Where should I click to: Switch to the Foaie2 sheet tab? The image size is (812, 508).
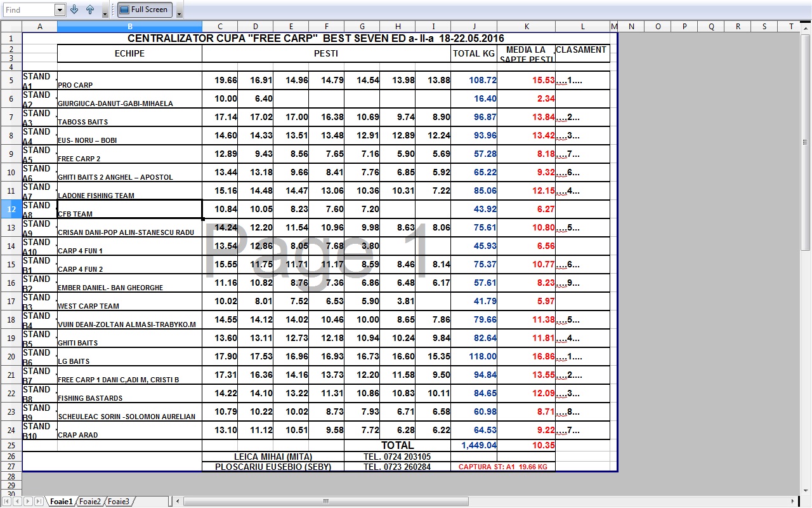[x=89, y=502]
